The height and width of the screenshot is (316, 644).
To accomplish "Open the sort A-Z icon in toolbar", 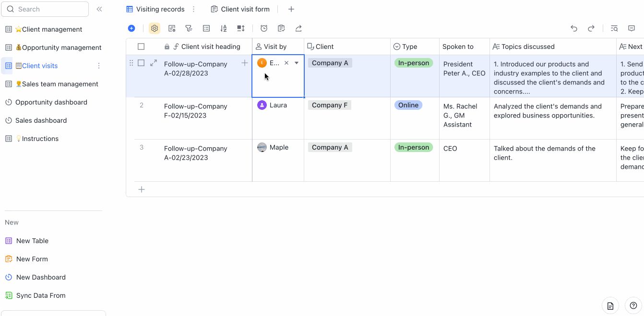I will [224, 28].
